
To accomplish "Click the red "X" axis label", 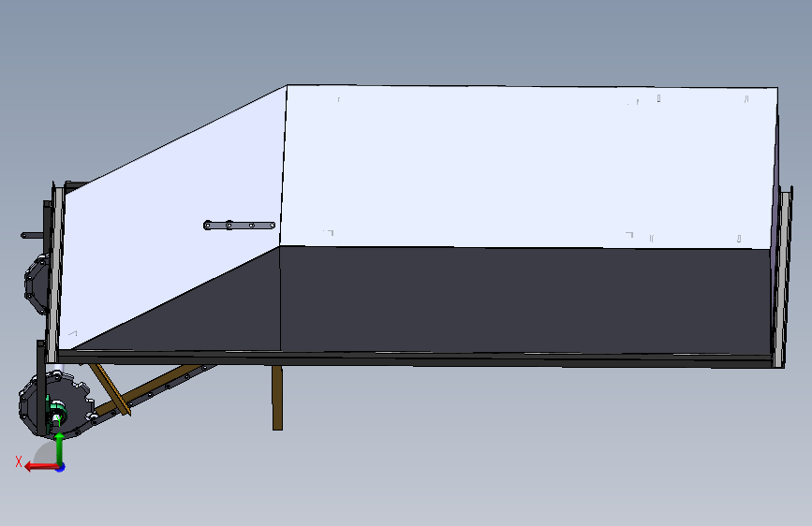I will point(19,461).
